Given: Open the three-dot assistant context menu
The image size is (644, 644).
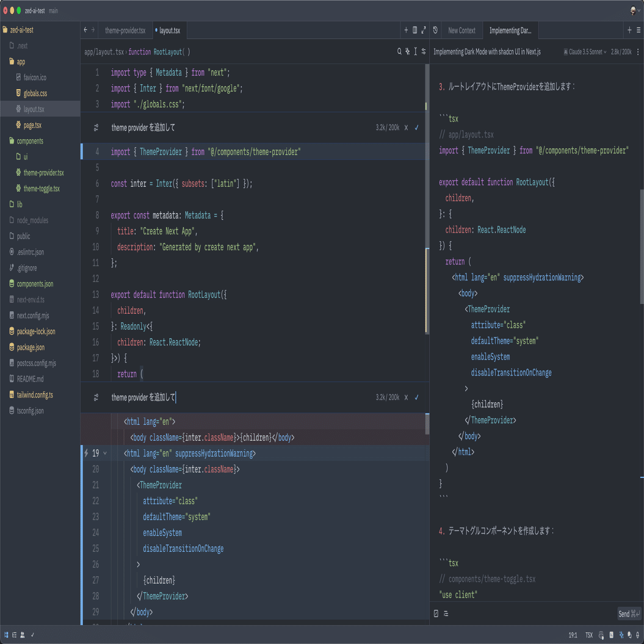Looking at the screenshot, I should pos(638,52).
